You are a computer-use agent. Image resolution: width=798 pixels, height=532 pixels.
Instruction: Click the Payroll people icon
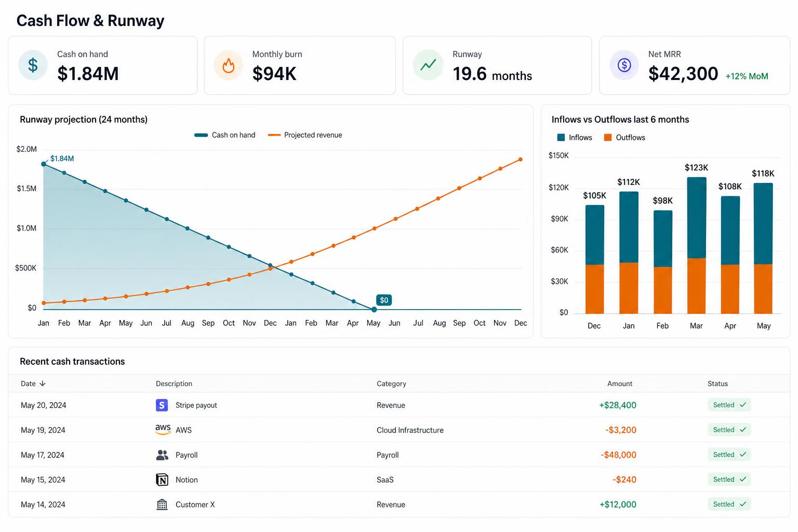tap(162, 455)
